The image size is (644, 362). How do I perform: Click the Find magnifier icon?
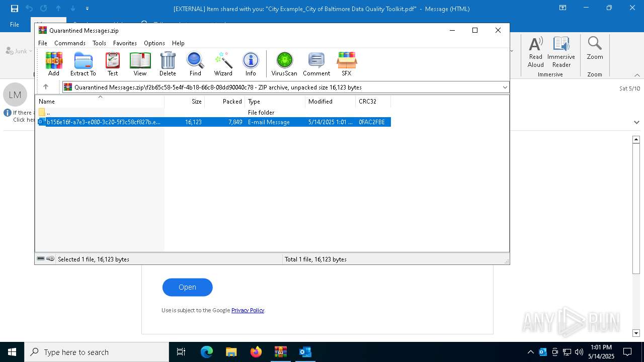pyautogui.click(x=195, y=64)
